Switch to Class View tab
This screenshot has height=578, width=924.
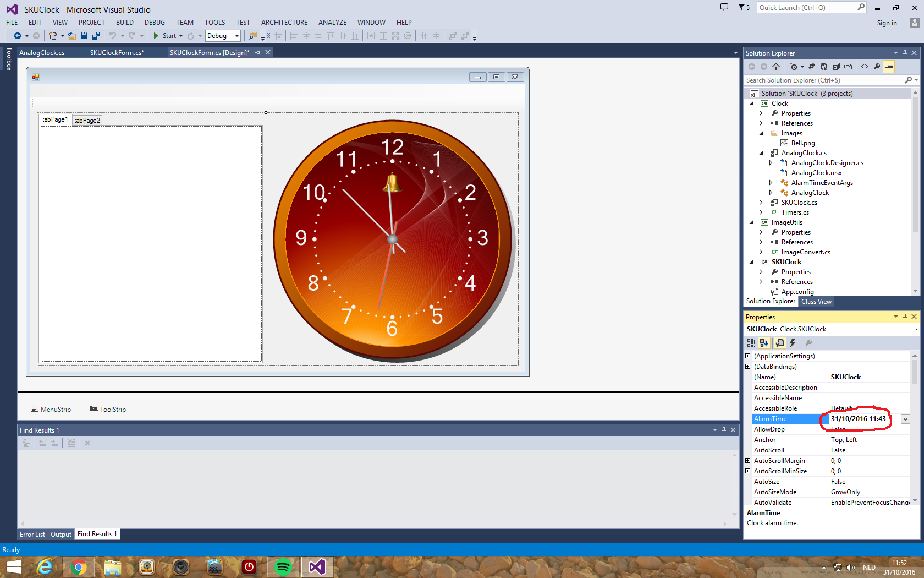816,302
